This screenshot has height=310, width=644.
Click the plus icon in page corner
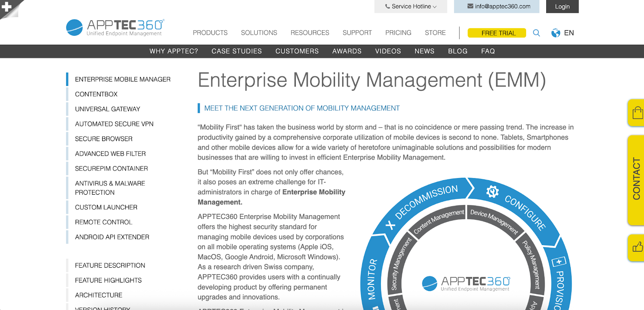[6, 6]
